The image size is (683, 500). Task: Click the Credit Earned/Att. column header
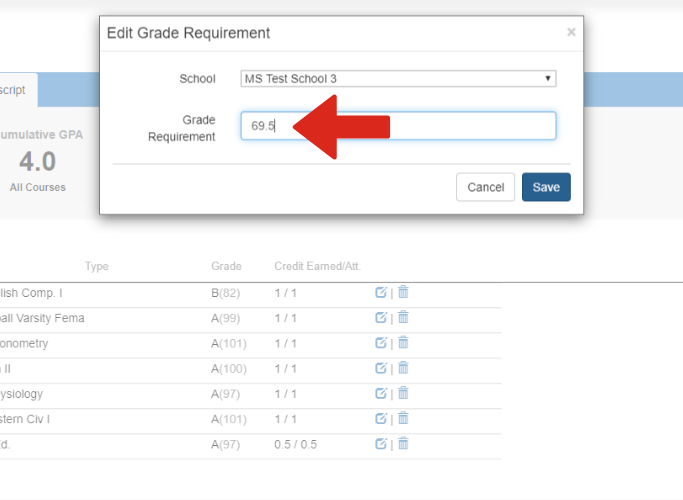tap(317, 266)
